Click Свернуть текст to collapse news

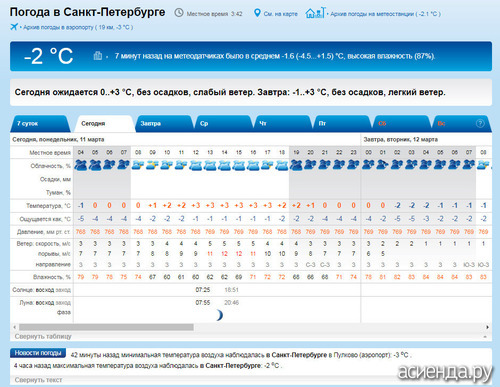tap(38, 380)
